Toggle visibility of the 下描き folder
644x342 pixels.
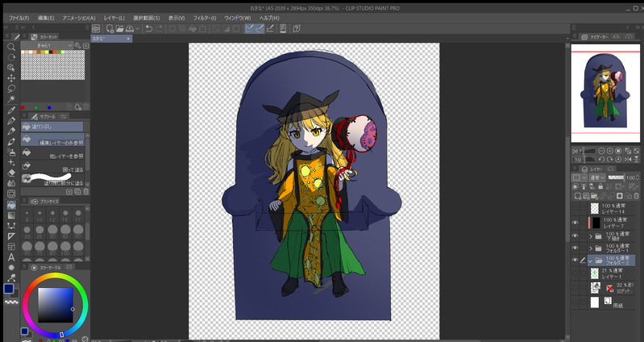click(575, 236)
